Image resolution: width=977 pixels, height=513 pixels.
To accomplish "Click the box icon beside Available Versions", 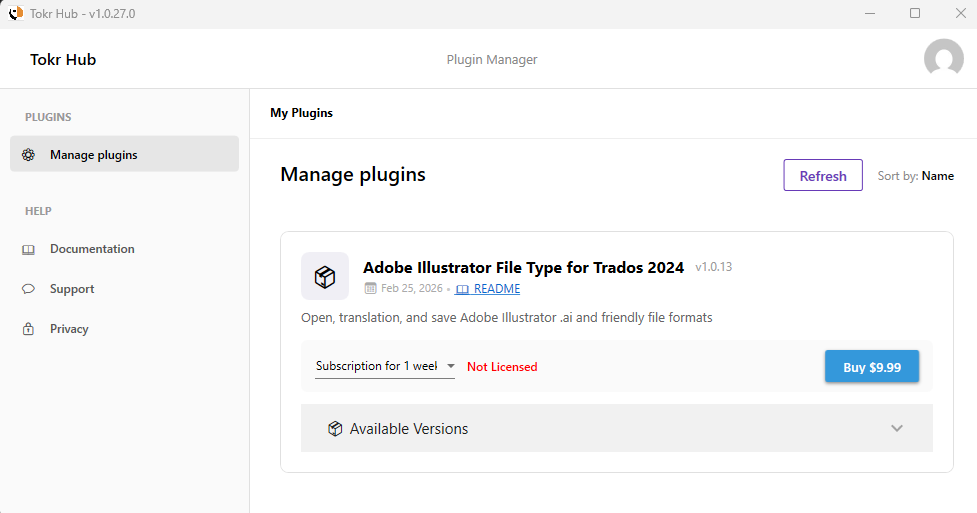I will click(335, 428).
